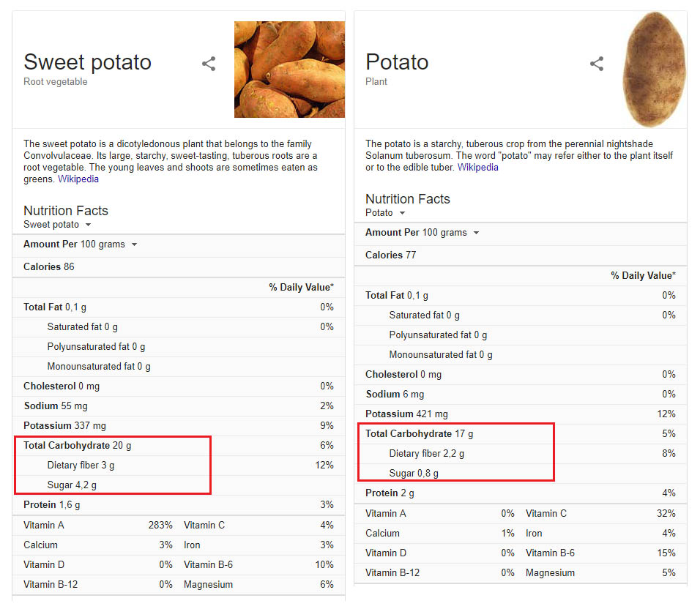Open the Wikipedia link in Potato description

[477, 168]
